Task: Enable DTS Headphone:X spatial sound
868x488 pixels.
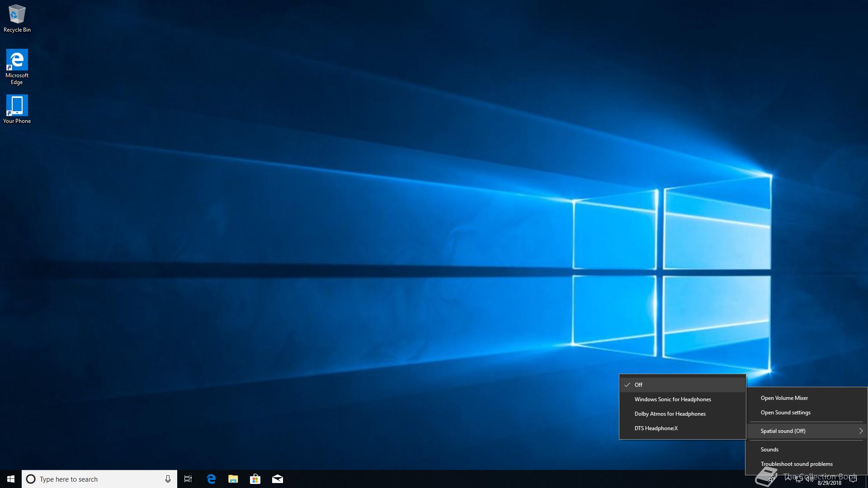Action: pos(682,428)
